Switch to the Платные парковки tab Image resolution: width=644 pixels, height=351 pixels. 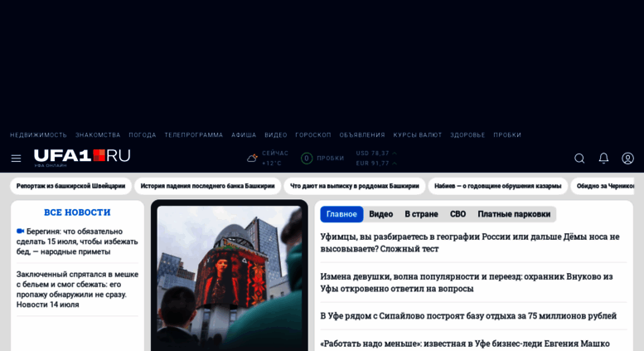514,214
